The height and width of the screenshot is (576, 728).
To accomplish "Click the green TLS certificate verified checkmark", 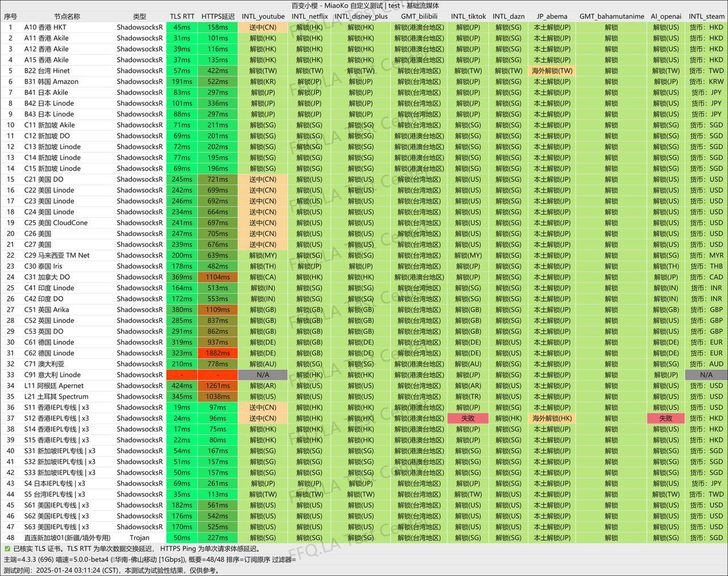I will 7,549.
